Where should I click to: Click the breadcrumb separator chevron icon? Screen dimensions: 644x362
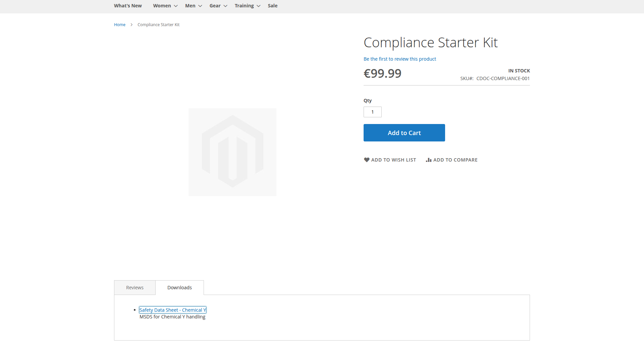[131, 25]
